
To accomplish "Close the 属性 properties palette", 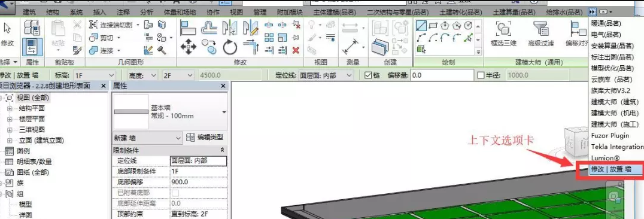I will tap(223, 86).
